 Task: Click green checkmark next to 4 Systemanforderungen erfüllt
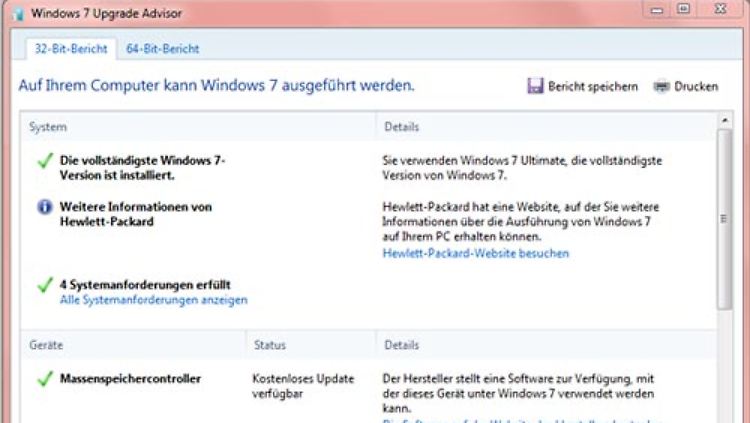click(x=45, y=285)
